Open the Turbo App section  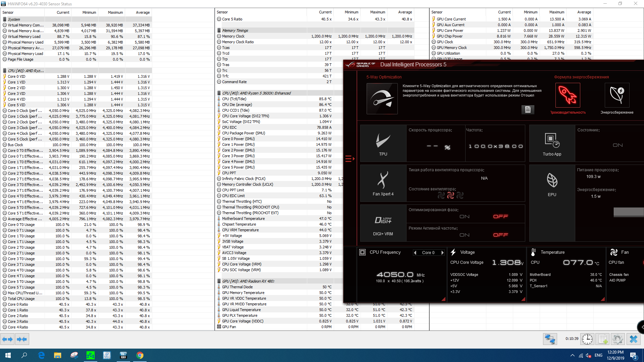(x=552, y=144)
